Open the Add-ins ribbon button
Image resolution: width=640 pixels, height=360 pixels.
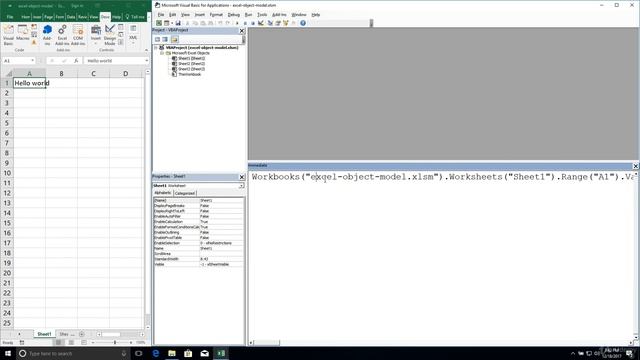coord(47,34)
